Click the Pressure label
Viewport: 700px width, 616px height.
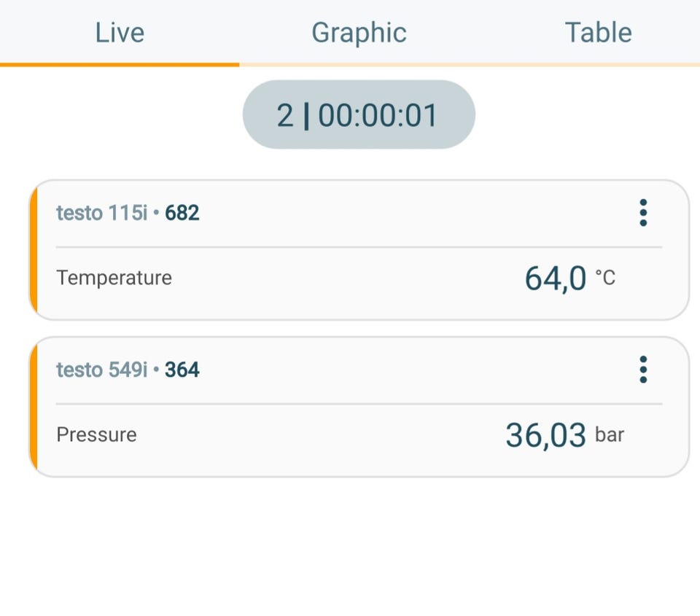coord(96,434)
